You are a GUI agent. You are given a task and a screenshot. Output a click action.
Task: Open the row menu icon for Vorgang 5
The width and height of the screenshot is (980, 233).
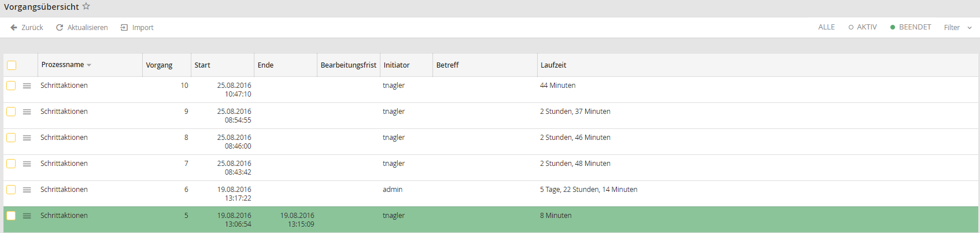(x=27, y=216)
